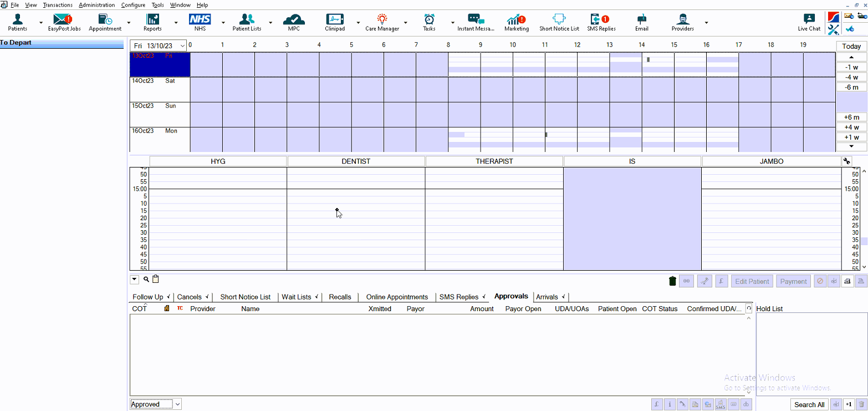868x411 pixels.
Task: Open the Providers toolbar icon
Action: [x=682, y=22]
